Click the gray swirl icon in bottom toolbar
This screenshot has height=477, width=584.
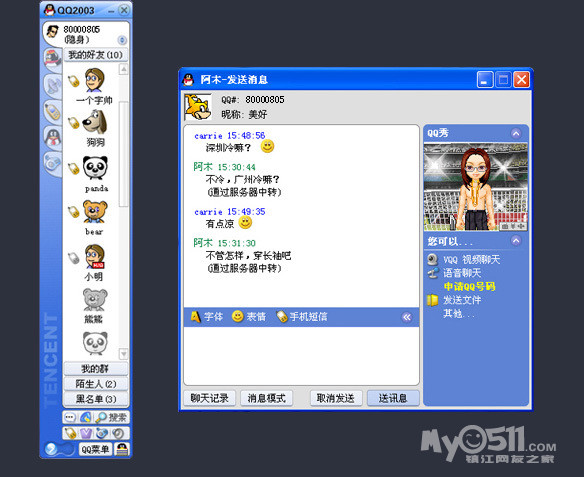118,433
